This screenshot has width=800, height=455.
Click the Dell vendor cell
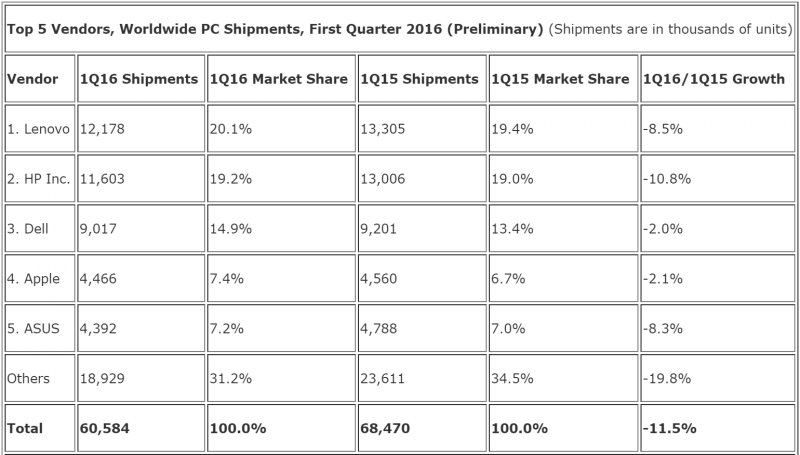30,229
